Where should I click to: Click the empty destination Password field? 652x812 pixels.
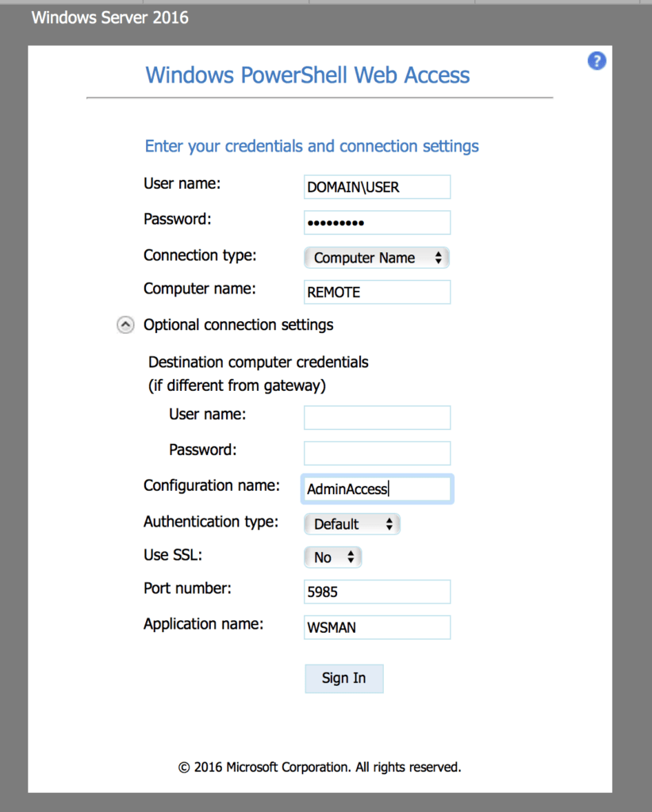pos(377,453)
